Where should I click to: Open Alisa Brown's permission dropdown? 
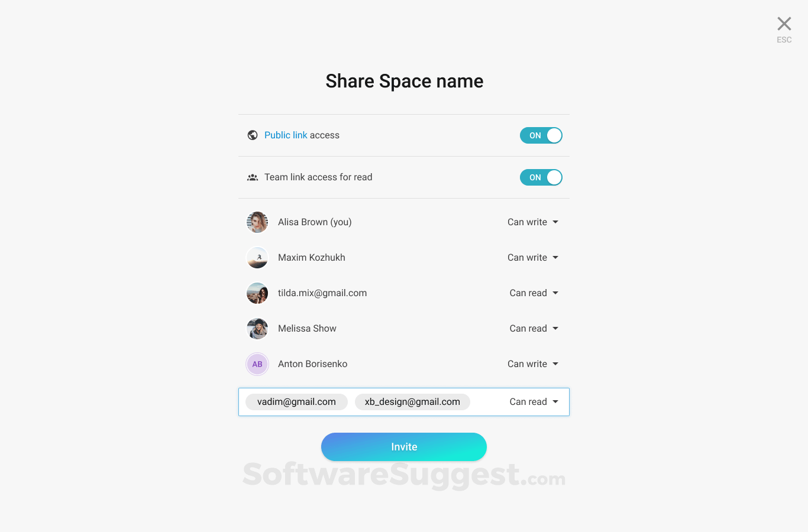point(533,222)
